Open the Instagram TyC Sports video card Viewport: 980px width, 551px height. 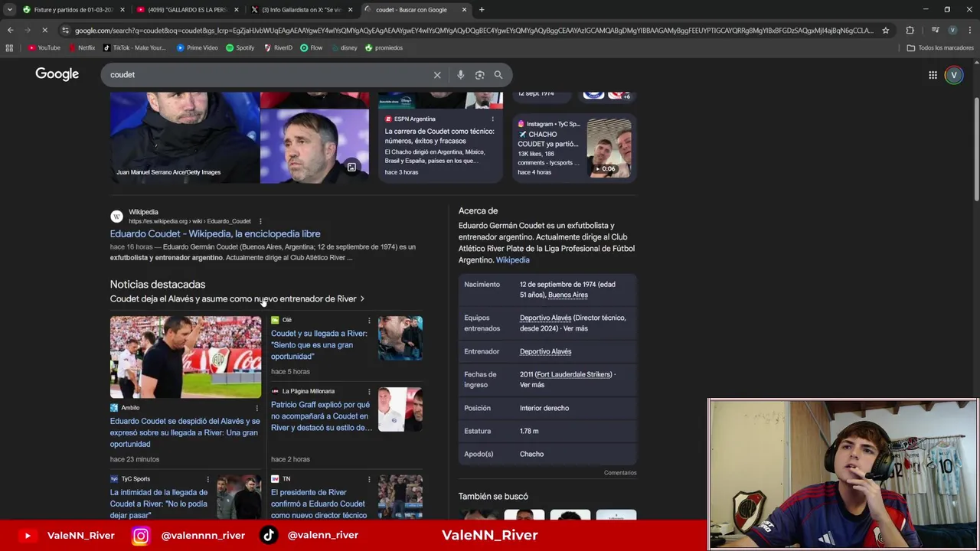(574, 148)
